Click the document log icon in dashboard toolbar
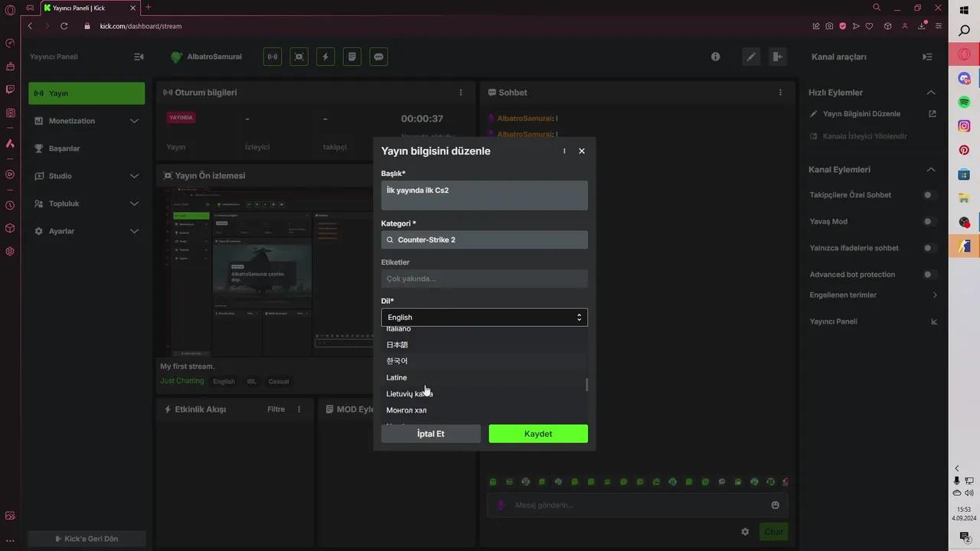 352,57
